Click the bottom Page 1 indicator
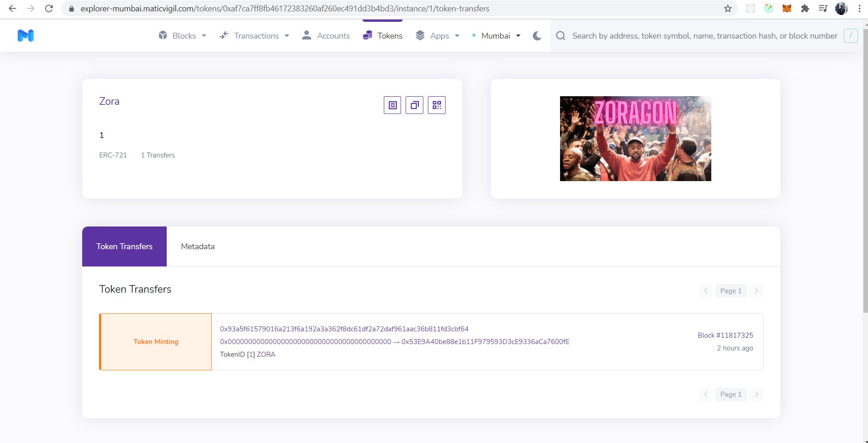 pos(731,394)
